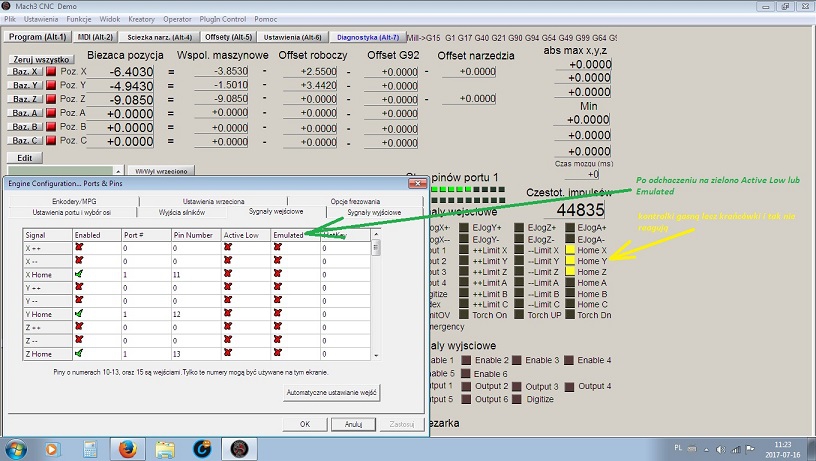
Task: Toggle Enabled for Y Home signal
Action: click(x=79, y=313)
